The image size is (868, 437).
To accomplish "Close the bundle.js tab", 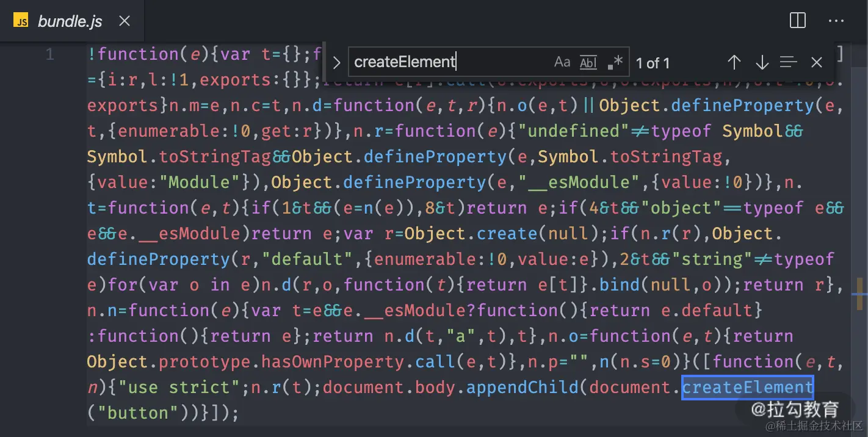I will [125, 21].
